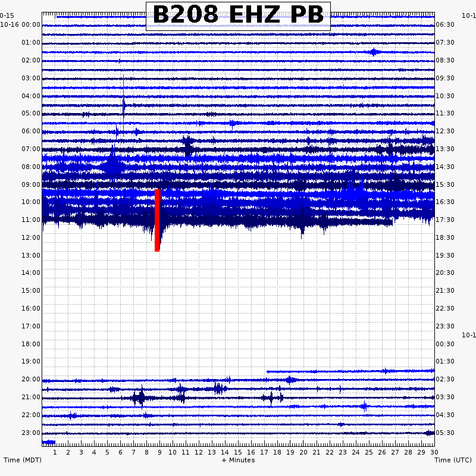The image size is (476, 476).
Task: Click the thick red event marker bar
Action: 157,220
